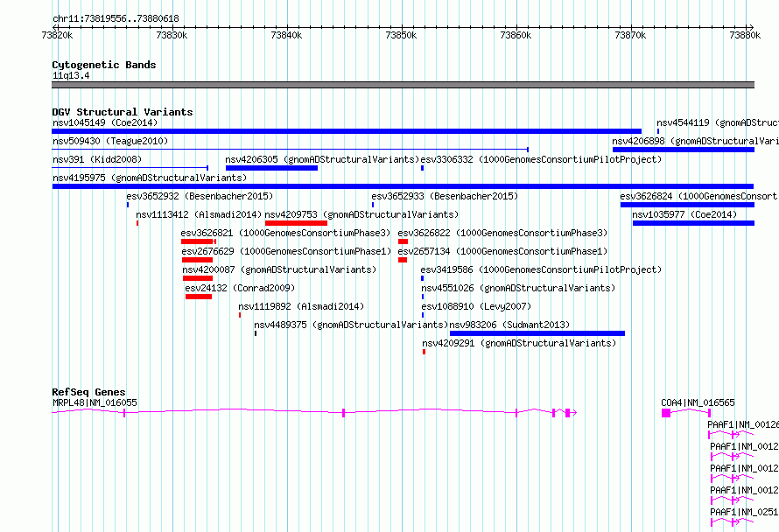Click the 11q13.4 cytogenetic band label
Image resolution: width=779 pixels, height=532 pixels.
71,75
